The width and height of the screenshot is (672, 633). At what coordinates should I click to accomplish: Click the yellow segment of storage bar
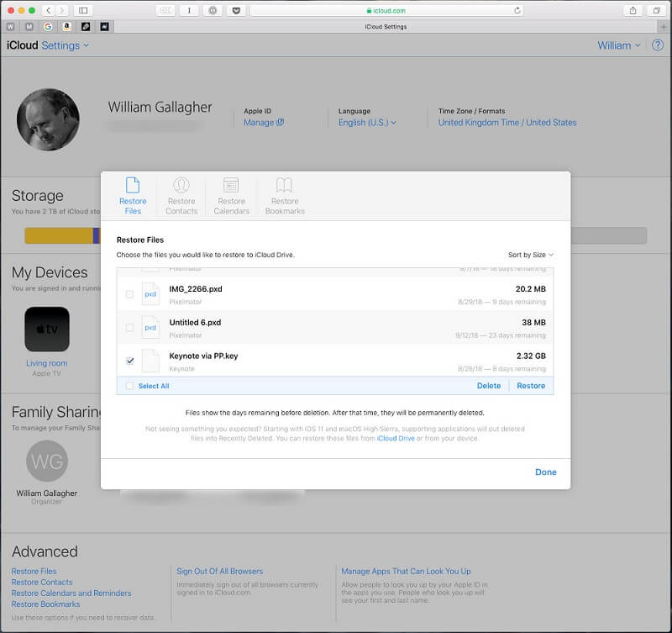tap(59, 235)
